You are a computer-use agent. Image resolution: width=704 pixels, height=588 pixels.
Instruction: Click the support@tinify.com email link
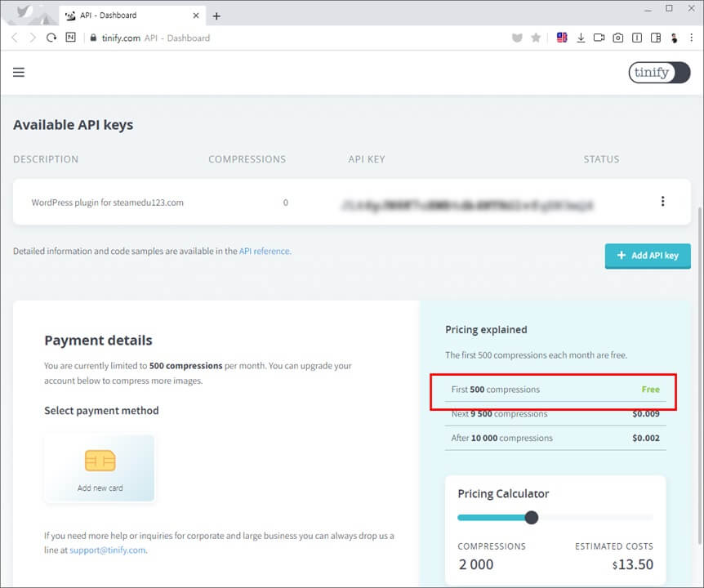(107, 550)
